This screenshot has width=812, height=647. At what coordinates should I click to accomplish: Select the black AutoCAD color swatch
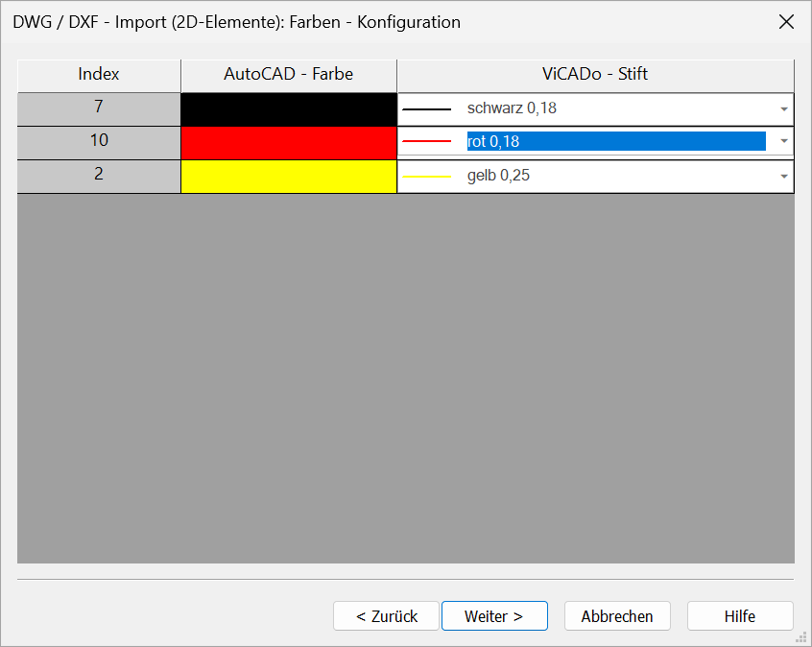click(289, 109)
